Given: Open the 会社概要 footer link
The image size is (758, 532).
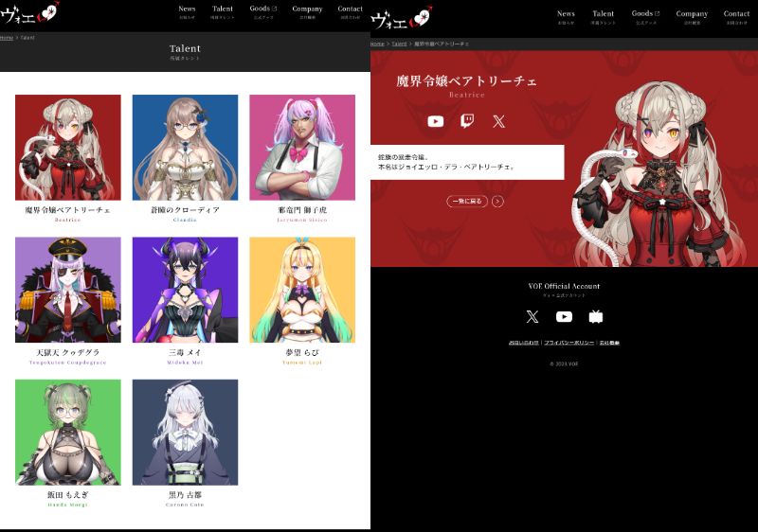Looking at the screenshot, I should [609, 343].
